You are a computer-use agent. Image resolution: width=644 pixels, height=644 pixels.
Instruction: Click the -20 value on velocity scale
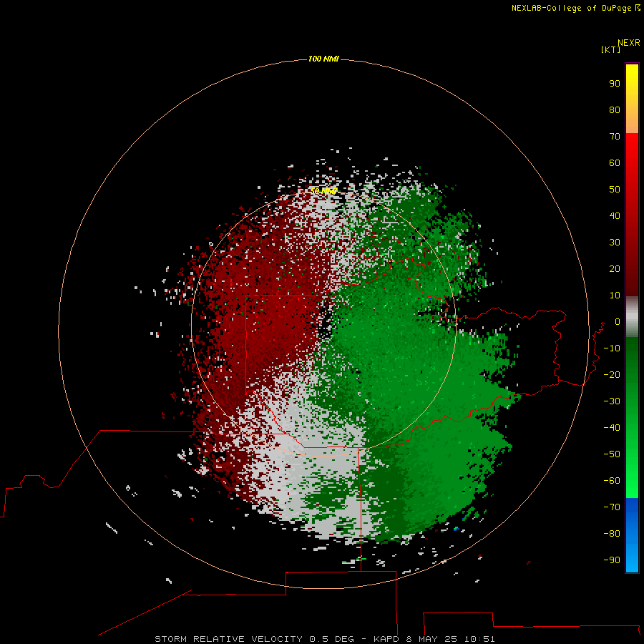pos(612,374)
